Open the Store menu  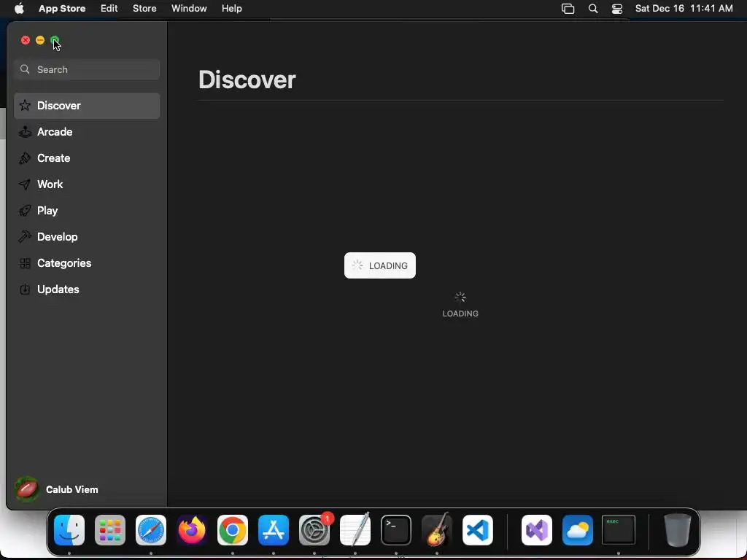144,9
